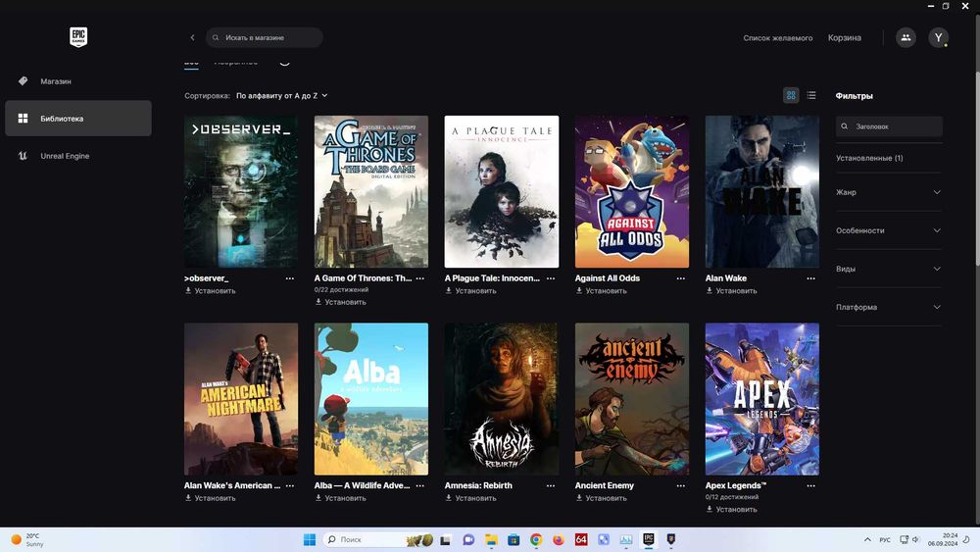Screen dimensions: 980x552
Task: Click Установить under Ancient Enemy
Action: coord(602,498)
